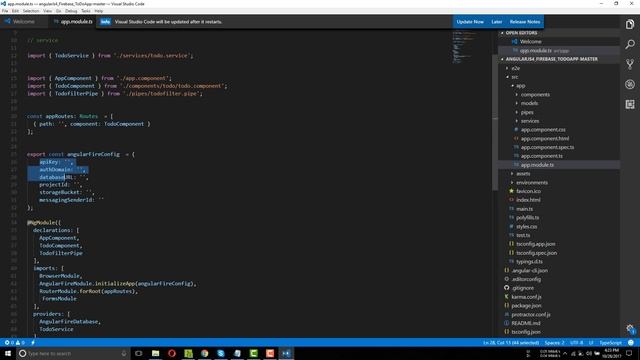Expand the e2e folder

[516, 68]
